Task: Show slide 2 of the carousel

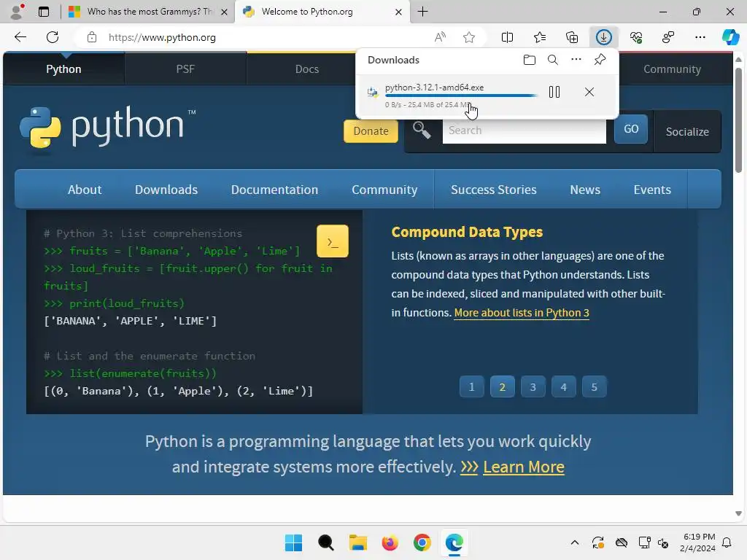Action: pyautogui.click(x=502, y=386)
